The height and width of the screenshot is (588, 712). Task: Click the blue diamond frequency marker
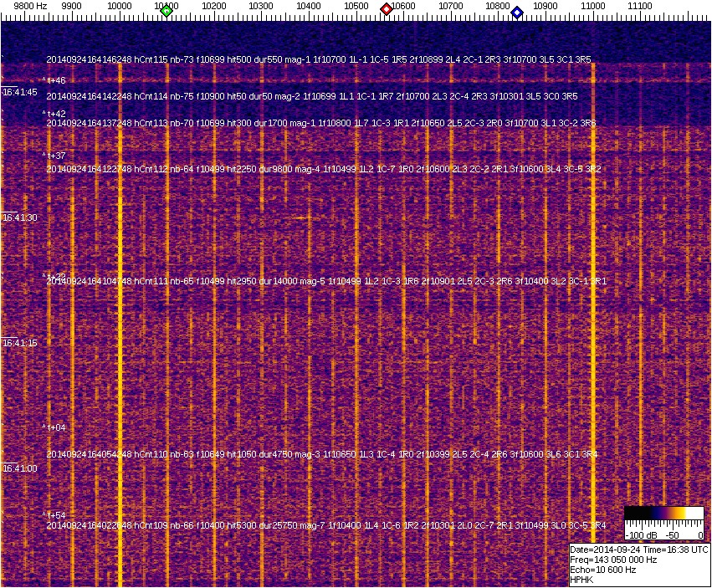(517, 13)
